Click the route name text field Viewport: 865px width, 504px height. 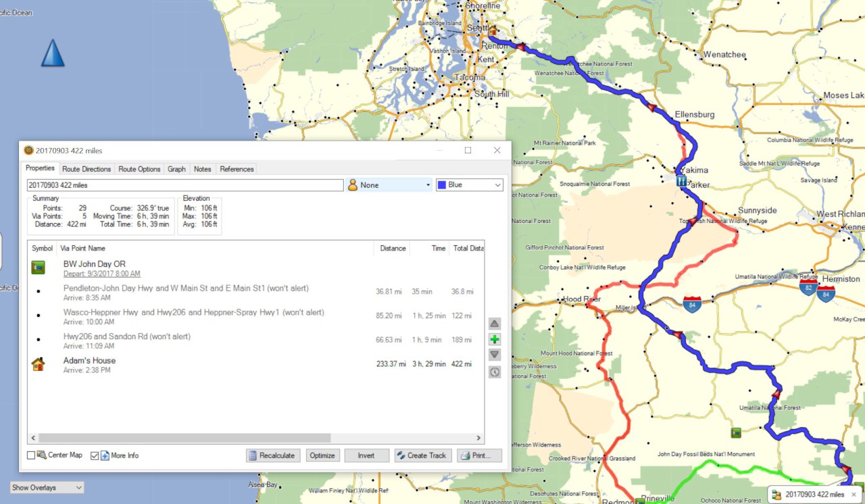185,185
